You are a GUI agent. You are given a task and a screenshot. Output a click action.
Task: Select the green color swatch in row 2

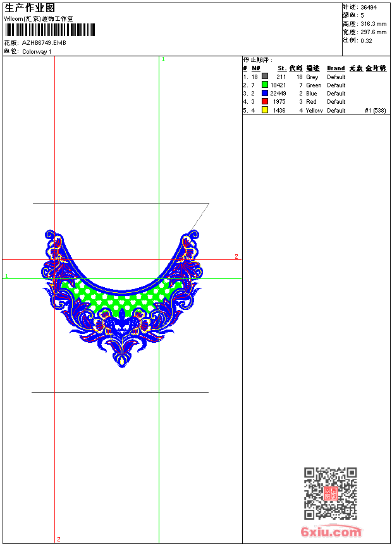click(x=265, y=85)
